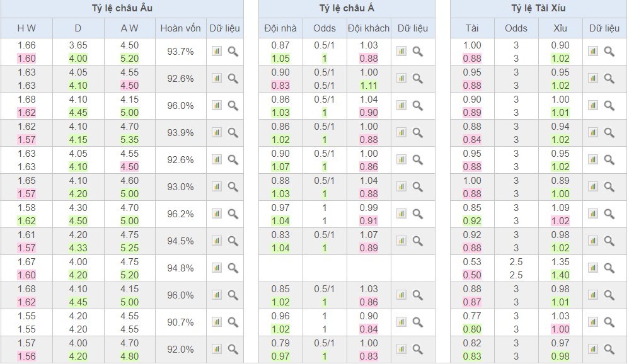This screenshot has width=629, height=364.
Task: Click magnifier in Asian row with 0.79 home odds
Action: (418, 349)
